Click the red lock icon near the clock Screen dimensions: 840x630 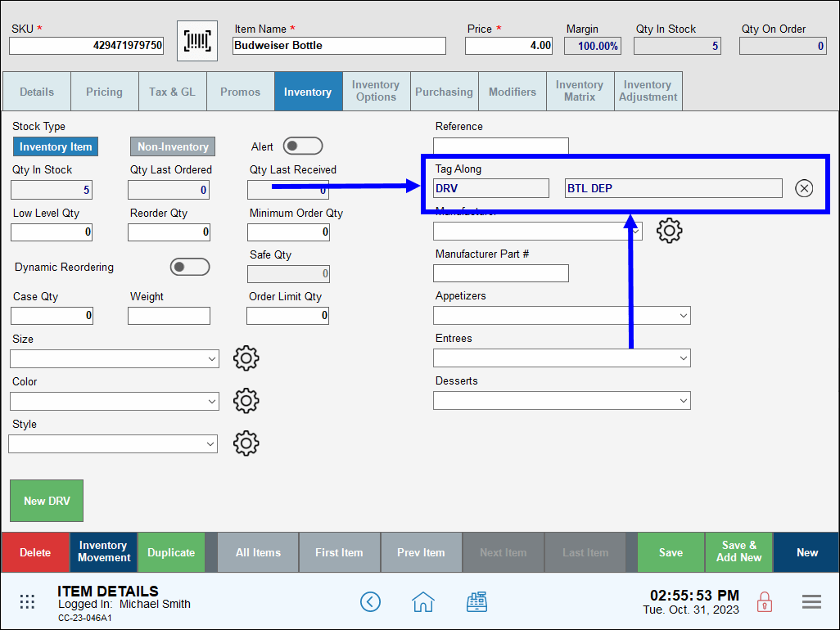point(764,601)
